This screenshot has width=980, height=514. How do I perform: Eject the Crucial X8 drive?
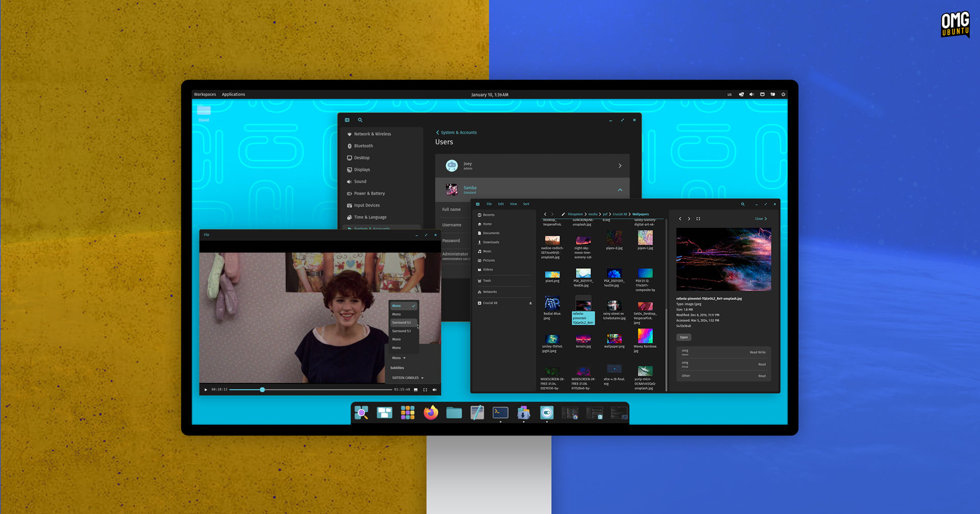[x=530, y=303]
